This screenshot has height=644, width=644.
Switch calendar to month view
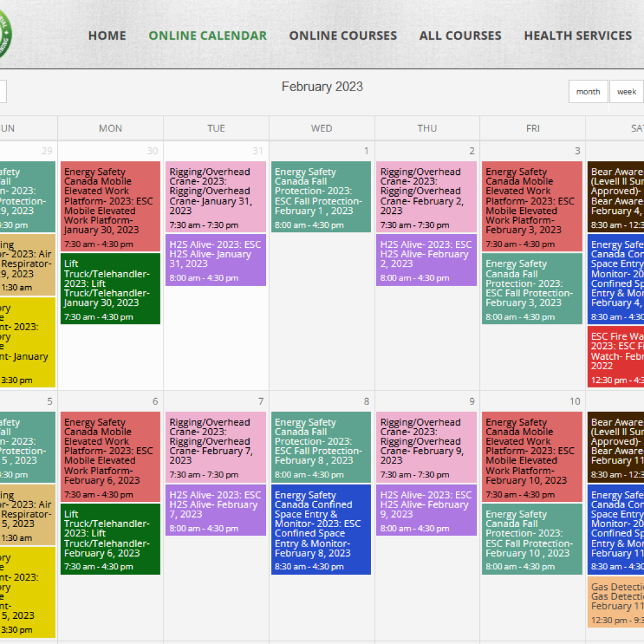click(x=588, y=92)
